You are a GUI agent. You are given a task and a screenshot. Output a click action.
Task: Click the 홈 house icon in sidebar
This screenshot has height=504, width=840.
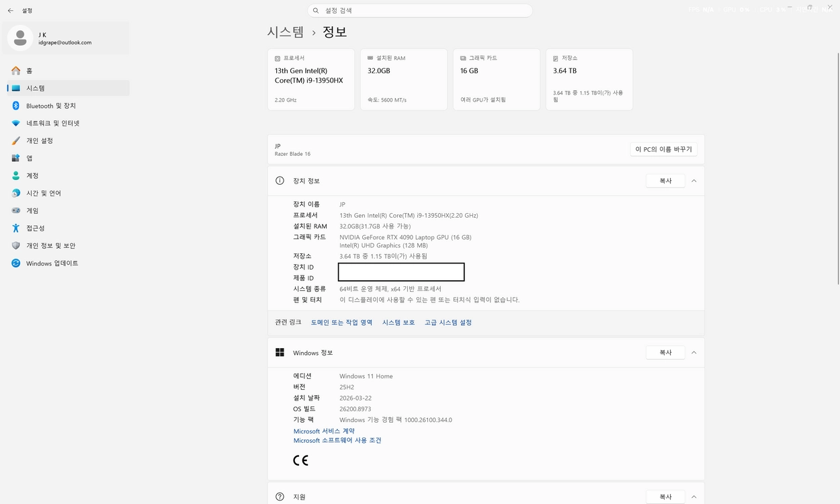click(16, 71)
